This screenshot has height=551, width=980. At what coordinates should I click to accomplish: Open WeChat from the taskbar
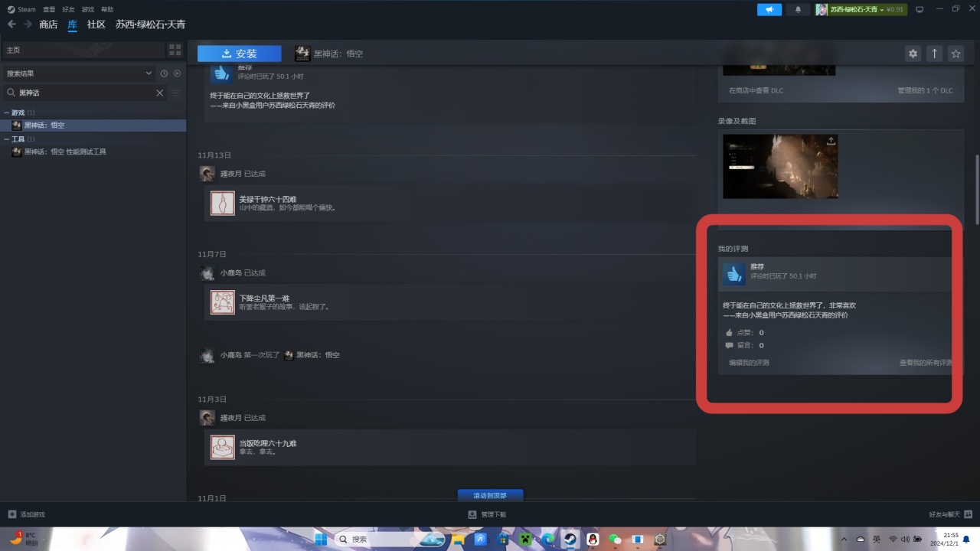pyautogui.click(x=615, y=540)
